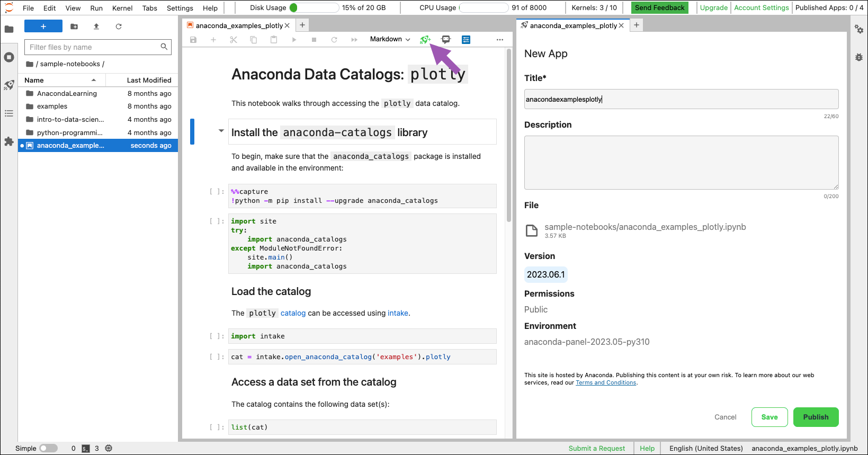This screenshot has width=868, height=455.
Task: Click the Disk Usage progress bar
Action: [x=314, y=7]
